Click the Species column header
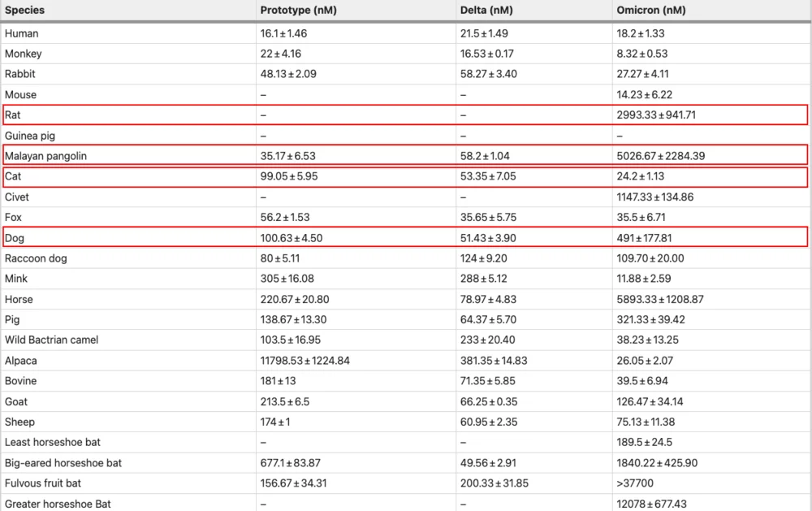The height and width of the screenshot is (511, 812). [x=24, y=10]
